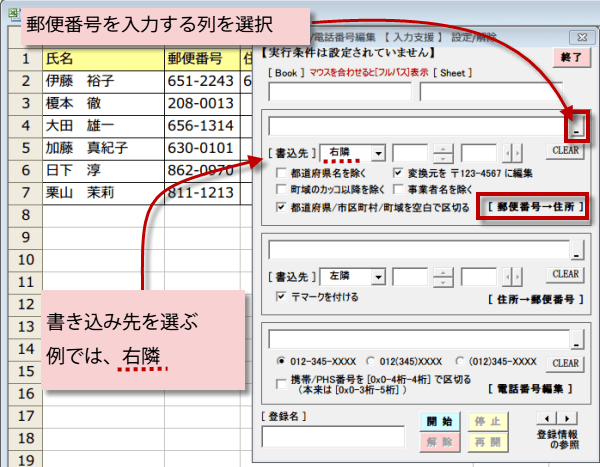The image size is (600, 467).
Task: Click the 再開 button
Action: (x=488, y=443)
